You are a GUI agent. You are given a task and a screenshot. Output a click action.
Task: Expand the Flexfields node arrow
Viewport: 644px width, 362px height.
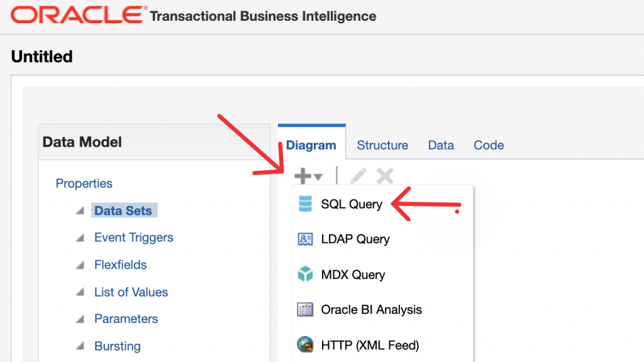pos(80,265)
